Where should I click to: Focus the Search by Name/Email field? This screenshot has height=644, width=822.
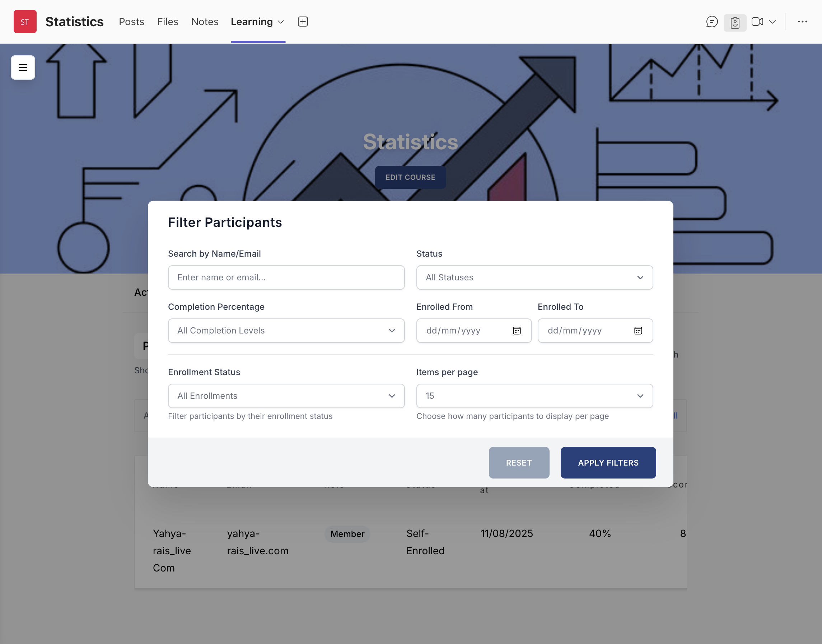pyautogui.click(x=286, y=277)
